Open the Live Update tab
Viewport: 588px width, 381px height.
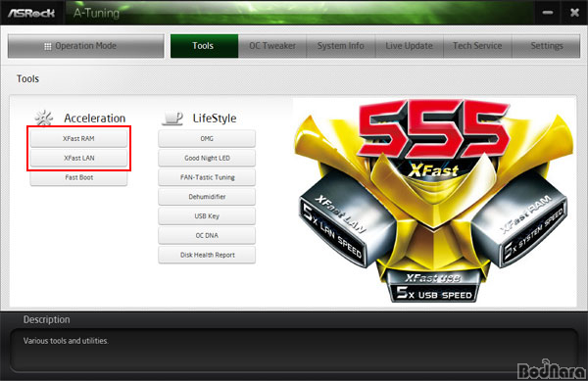[x=409, y=46]
